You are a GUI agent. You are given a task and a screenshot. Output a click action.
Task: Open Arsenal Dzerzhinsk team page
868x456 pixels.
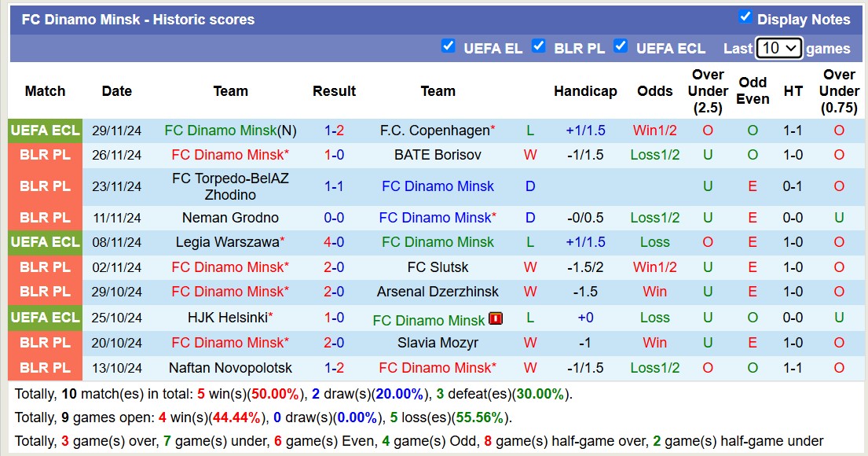(438, 292)
